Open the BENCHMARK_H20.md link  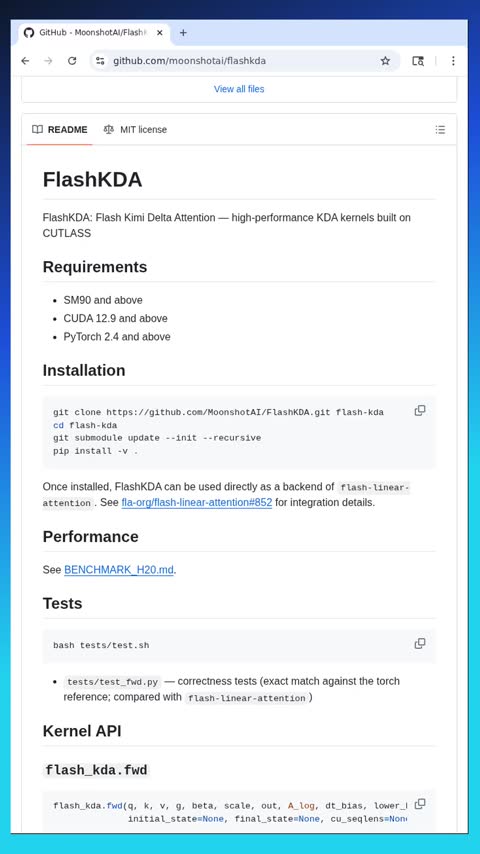coord(119,570)
